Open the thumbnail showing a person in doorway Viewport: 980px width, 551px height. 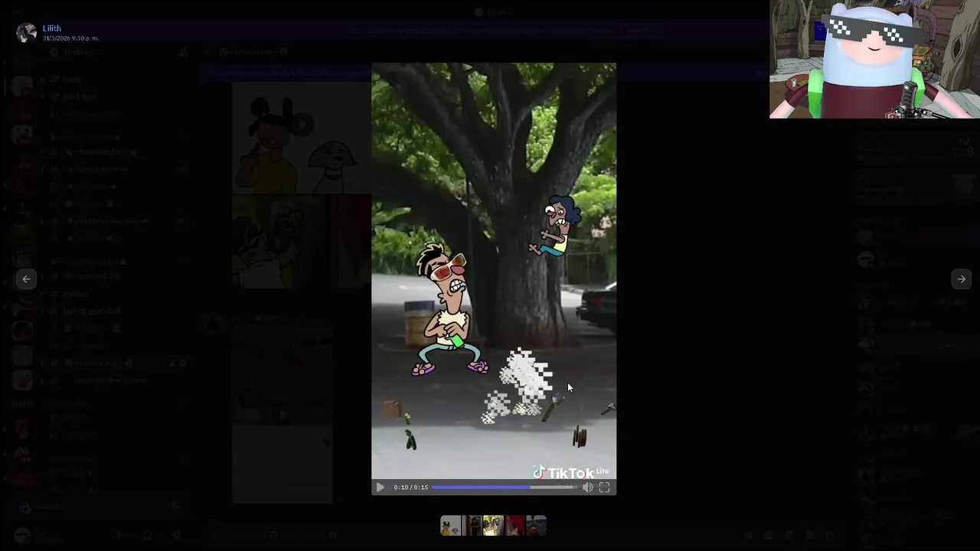[472, 526]
